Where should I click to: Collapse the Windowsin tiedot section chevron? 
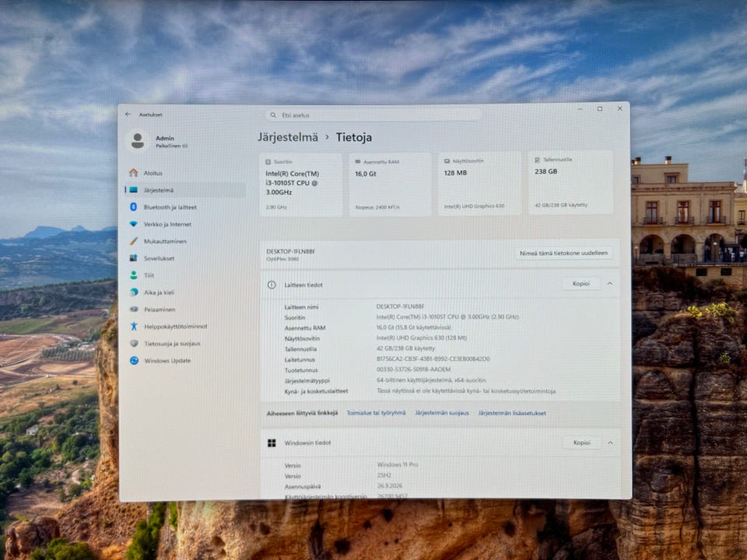(x=610, y=443)
